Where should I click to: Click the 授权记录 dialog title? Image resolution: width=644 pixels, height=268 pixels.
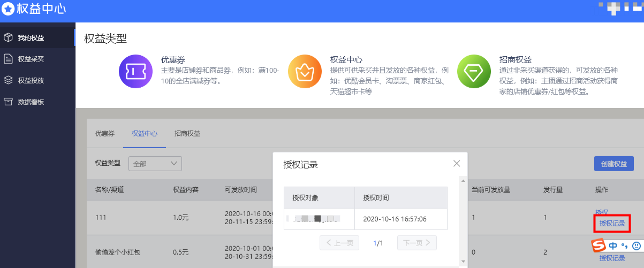pyautogui.click(x=300, y=164)
